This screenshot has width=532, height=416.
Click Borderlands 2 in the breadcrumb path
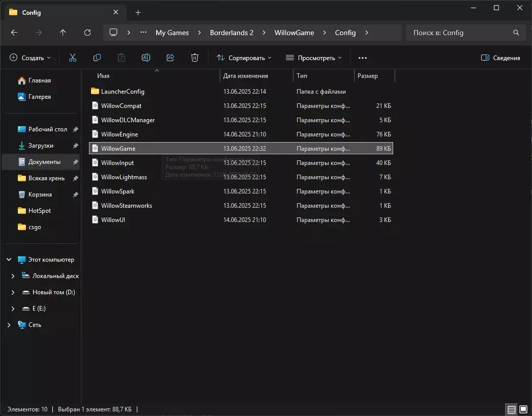click(231, 33)
